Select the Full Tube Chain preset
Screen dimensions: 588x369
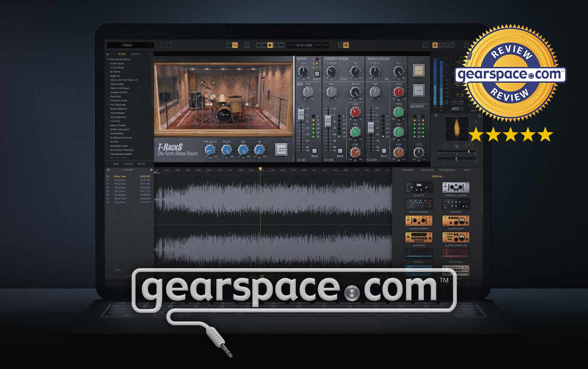tap(118, 105)
